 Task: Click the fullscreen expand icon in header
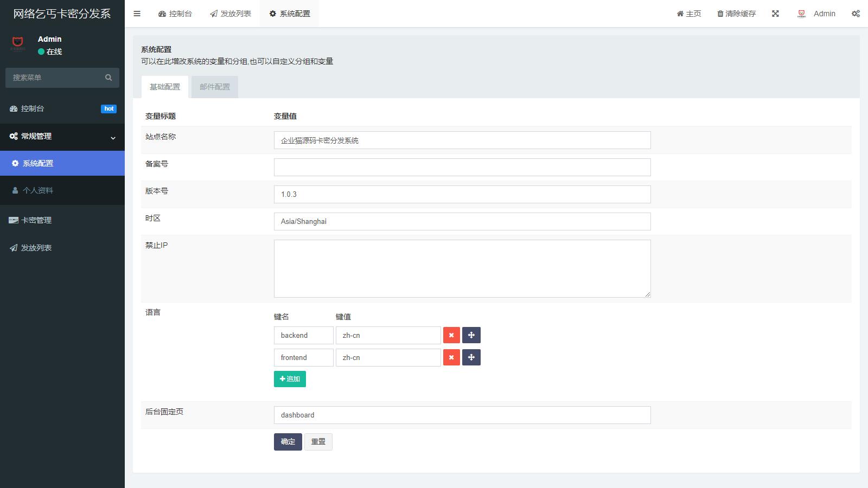click(775, 14)
